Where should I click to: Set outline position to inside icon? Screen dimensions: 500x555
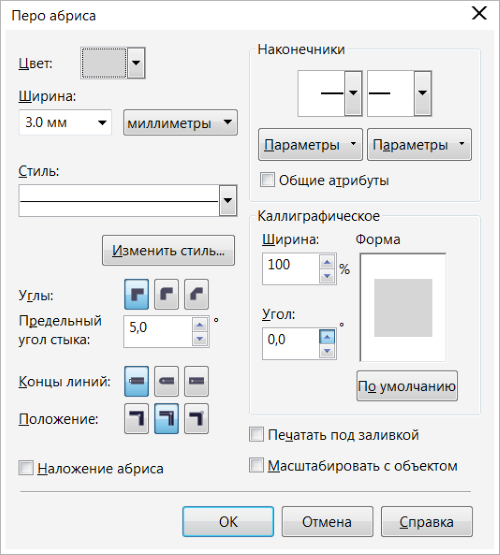196,419
